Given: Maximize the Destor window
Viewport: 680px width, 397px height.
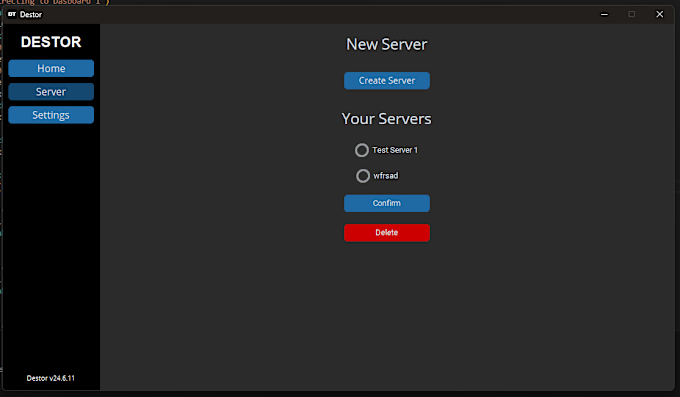Looking at the screenshot, I should coord(632,14).
